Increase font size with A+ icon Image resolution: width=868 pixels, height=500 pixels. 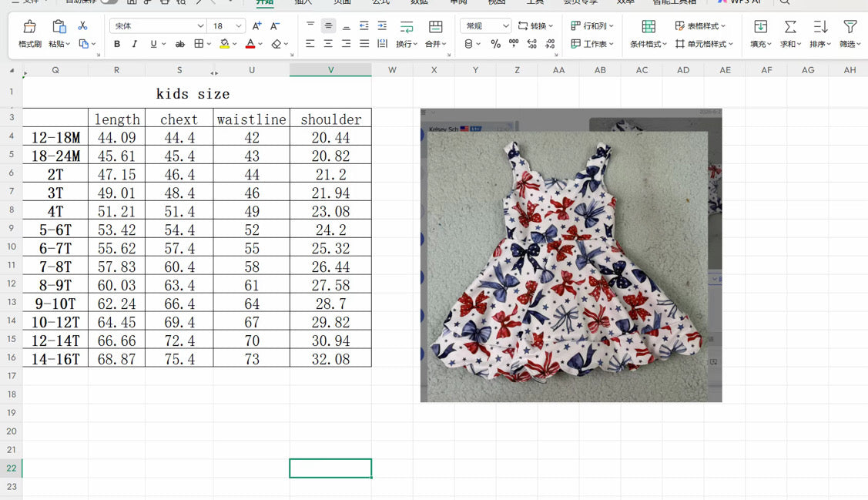point(256,26)
